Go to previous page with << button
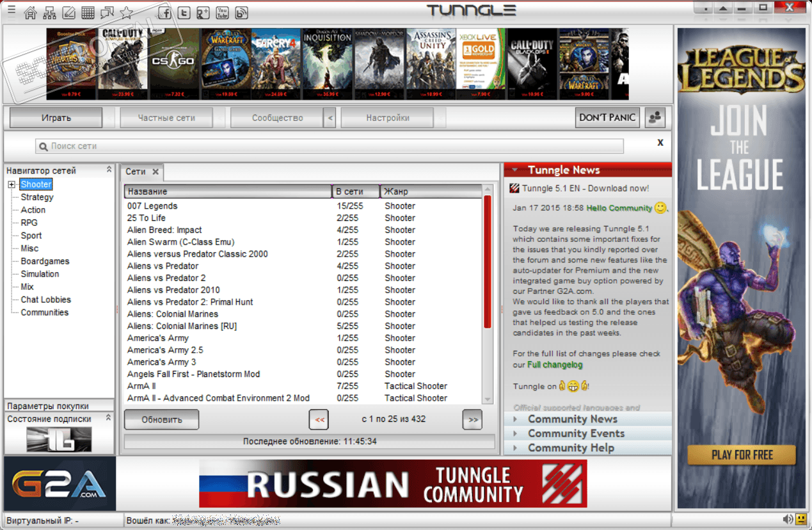812x530 pixels. [x=319, y=420]
